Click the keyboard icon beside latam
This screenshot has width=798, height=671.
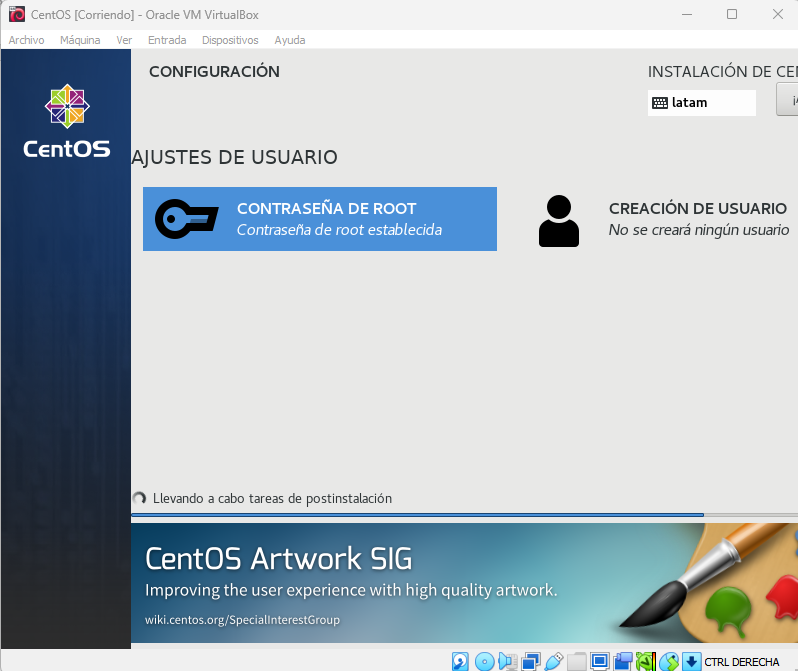660,103
